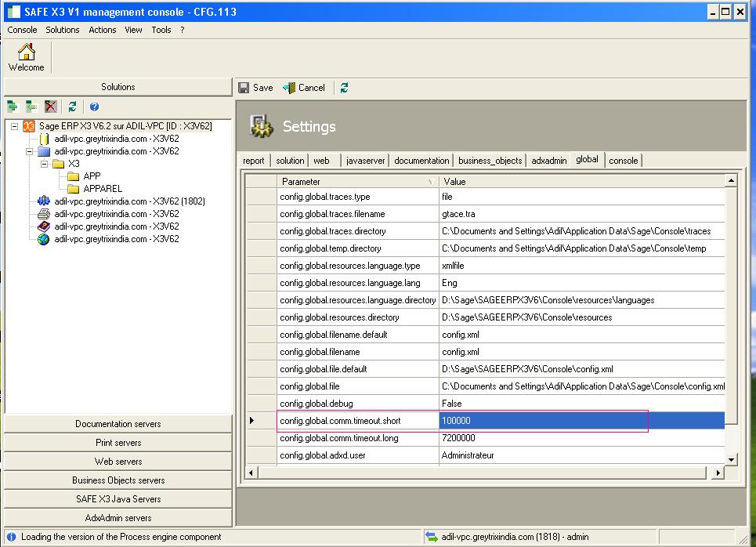
Task: Open the Actions menu
Action: [102, 30]
